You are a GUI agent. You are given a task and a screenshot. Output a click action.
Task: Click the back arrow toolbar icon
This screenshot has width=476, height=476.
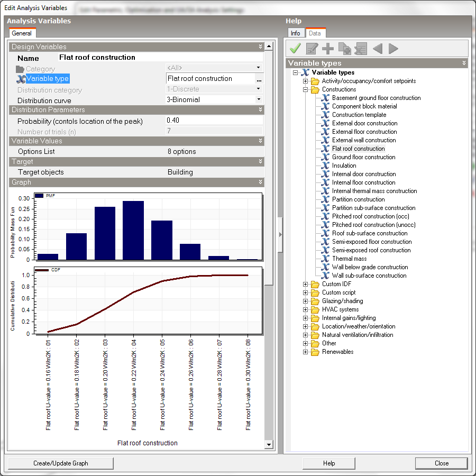[x=378, y=49]
